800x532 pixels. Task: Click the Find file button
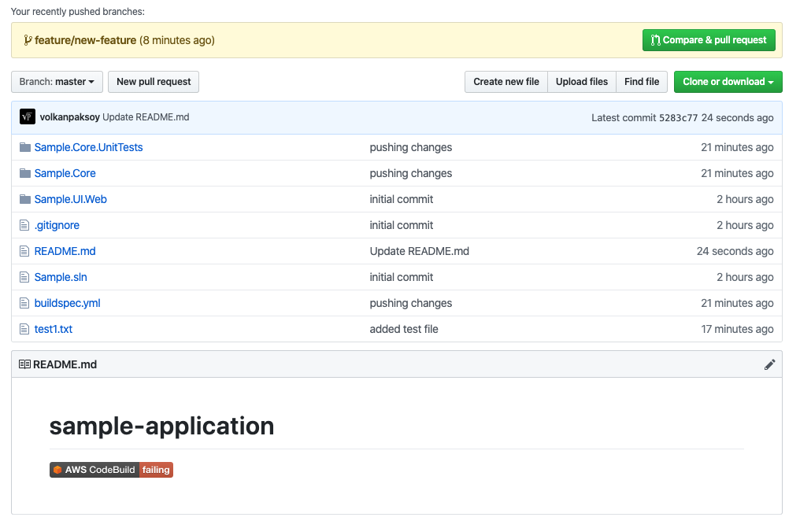pyautogui.click(x=642, y=82)
